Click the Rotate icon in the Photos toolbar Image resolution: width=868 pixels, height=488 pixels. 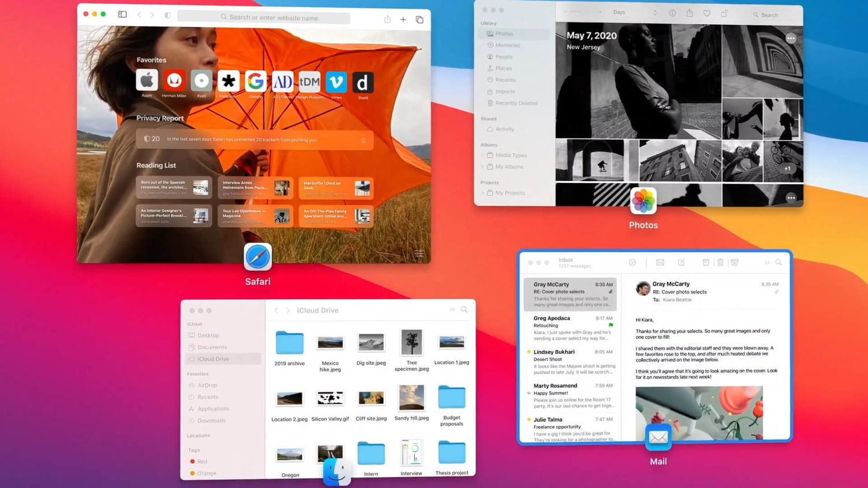tap(724, 13)
